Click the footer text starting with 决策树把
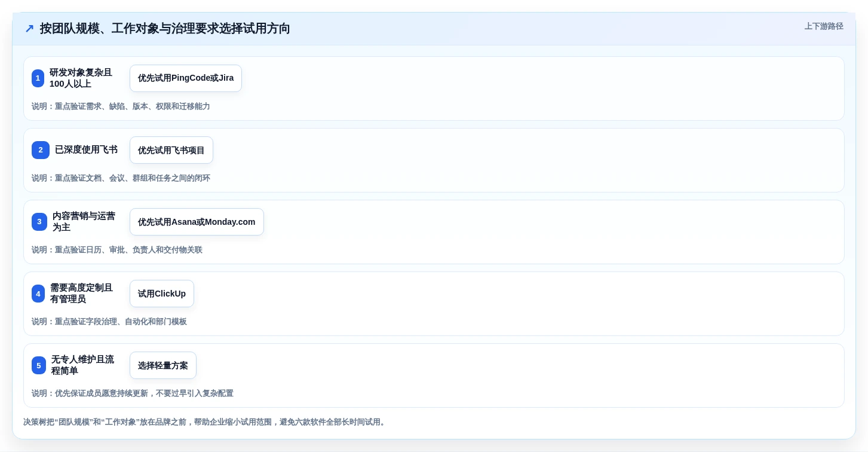 [x=206, y=422]
